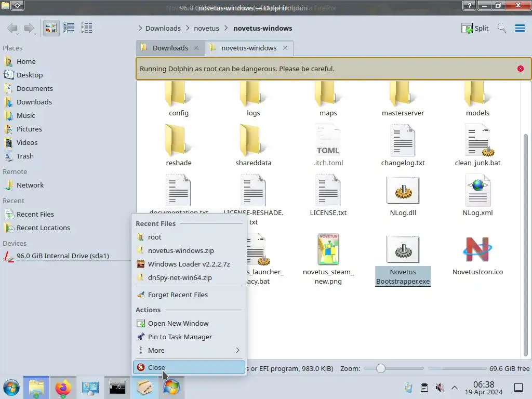The height and width of the screenshot is (399, 532).
Task: Expand hidden system tray icons
Action: pyautogui.click(x=455, y=388)
